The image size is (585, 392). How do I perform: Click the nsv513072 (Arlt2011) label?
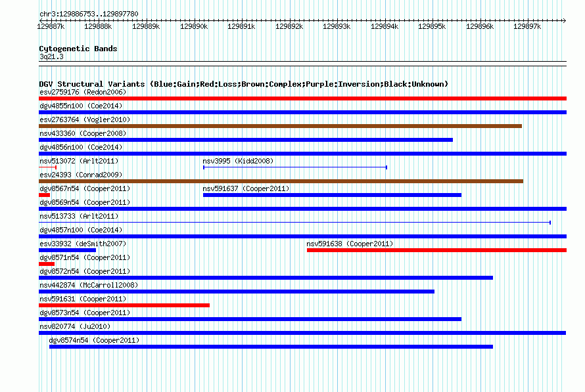coord(79,161)
